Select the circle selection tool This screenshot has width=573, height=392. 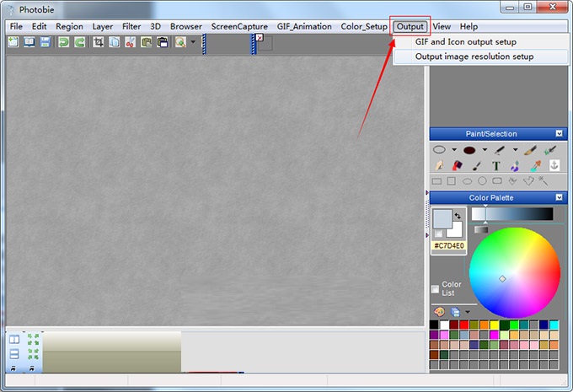coord(482,181)
